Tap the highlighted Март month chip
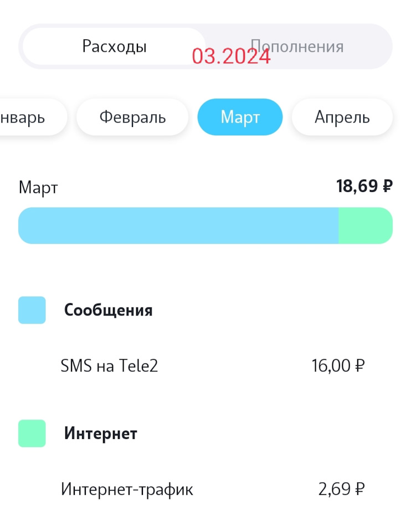The width and height of the screenshot is (411, 532). coord(240,117)
